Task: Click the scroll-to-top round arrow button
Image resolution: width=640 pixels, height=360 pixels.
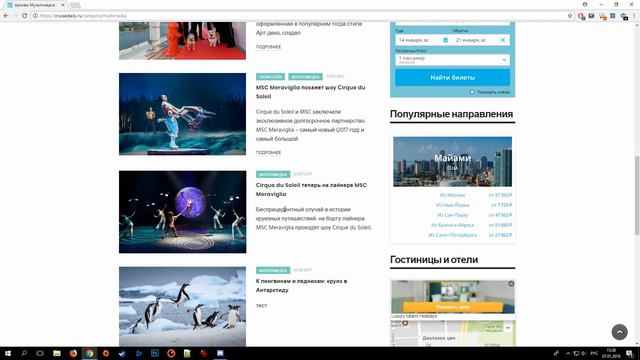Action: tap(619, 332)
